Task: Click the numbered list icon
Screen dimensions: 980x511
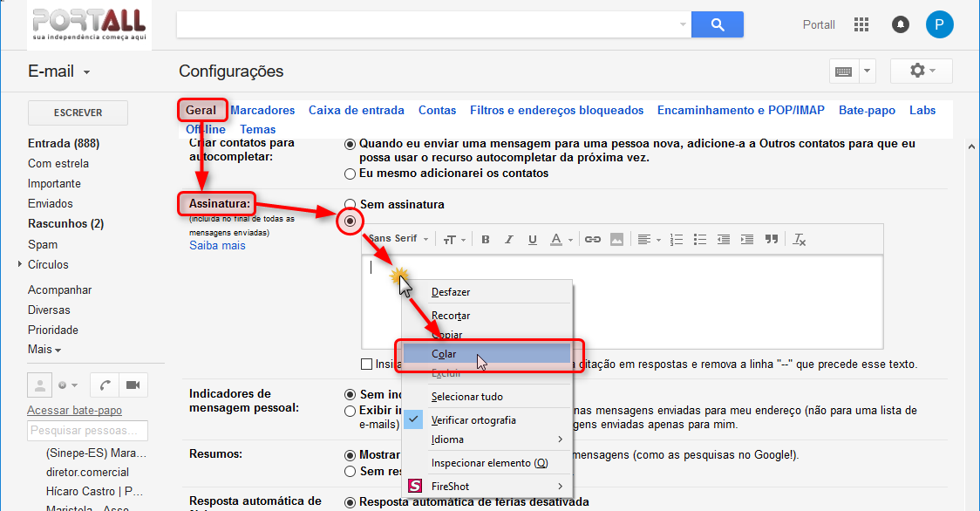Action: [x=677, y=240]
